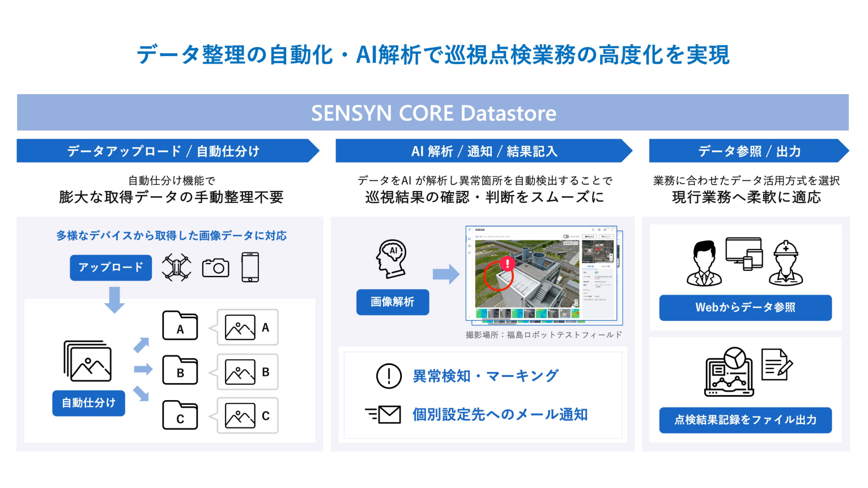Open folder A icon
Viewport: 868px width, 488px height.
180,325
